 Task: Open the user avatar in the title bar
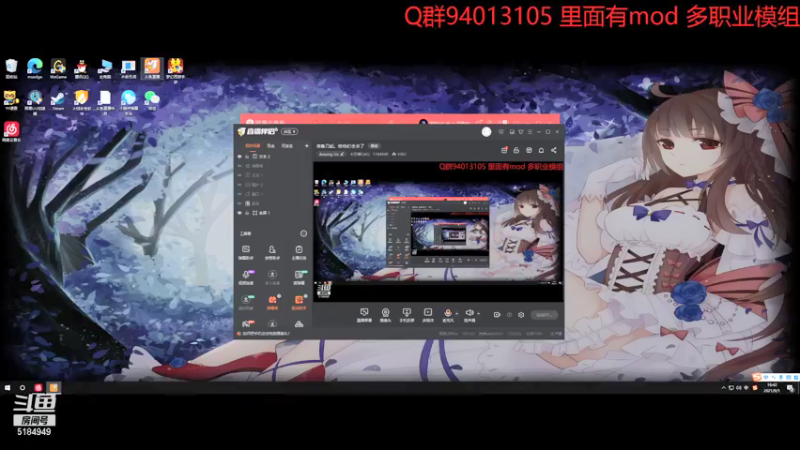[x=486, y=132]
